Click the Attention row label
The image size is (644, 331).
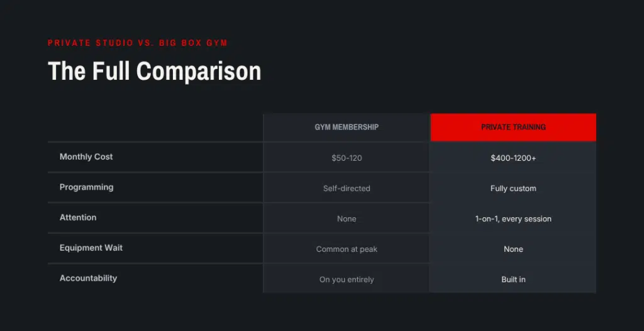click(x=78, y=217)
